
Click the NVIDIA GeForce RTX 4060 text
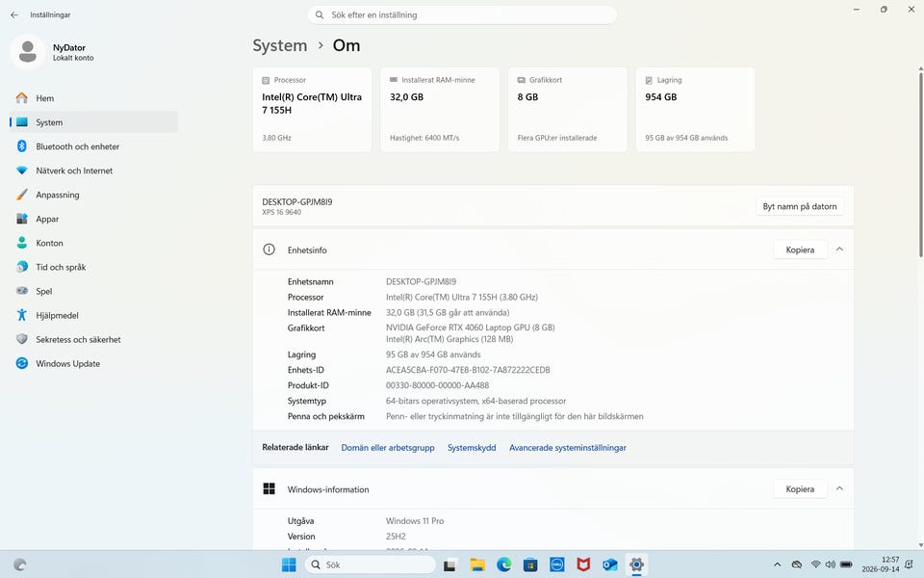pos(471,328)
